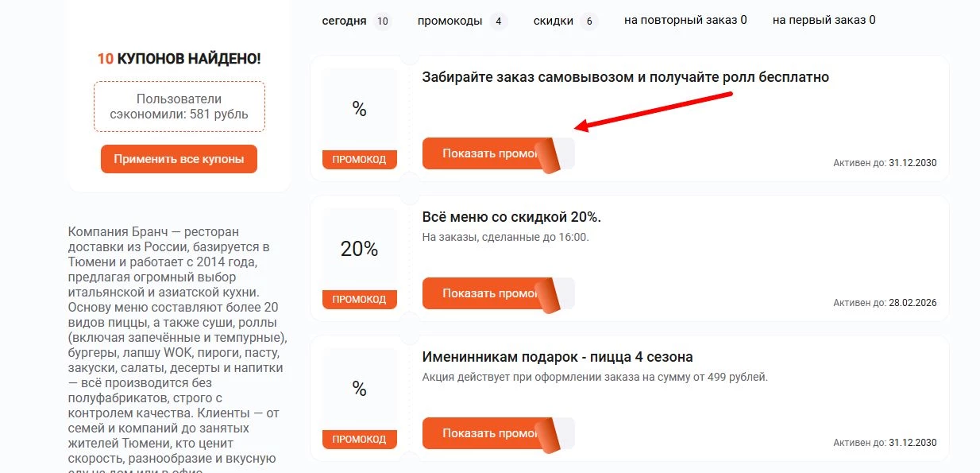Screen dimensions: 980x473
Task: Click Применить все купоны
Action: click(x=178, y=158)
